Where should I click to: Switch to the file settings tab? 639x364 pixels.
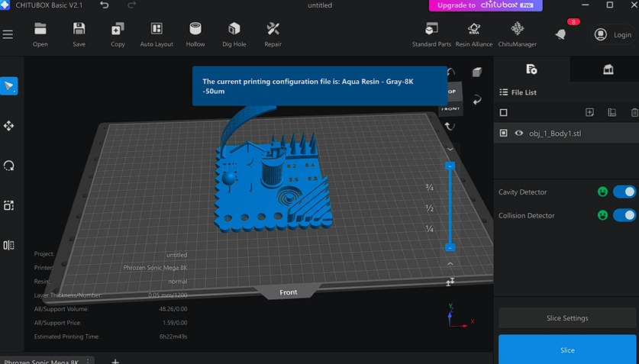(x=531, y=69)
